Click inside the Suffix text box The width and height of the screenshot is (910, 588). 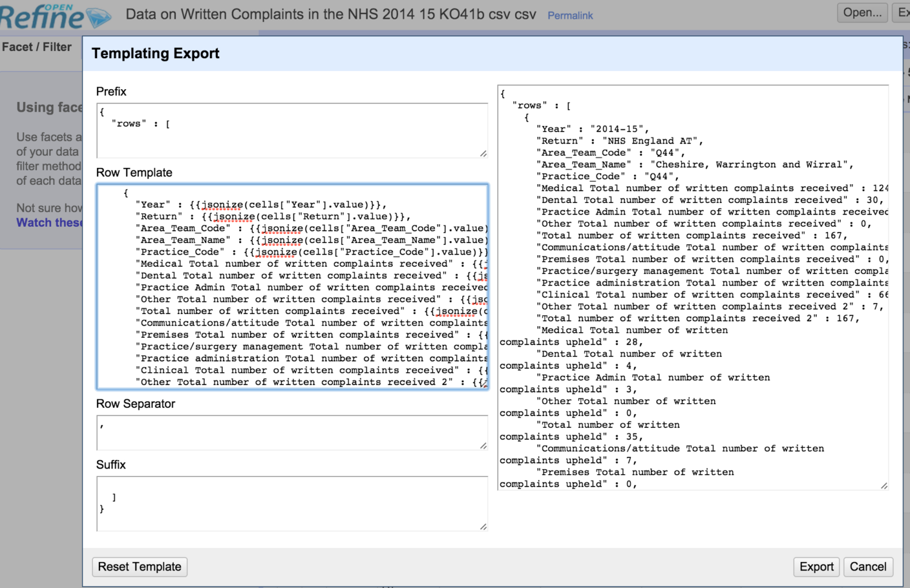(x=291, y=503)
